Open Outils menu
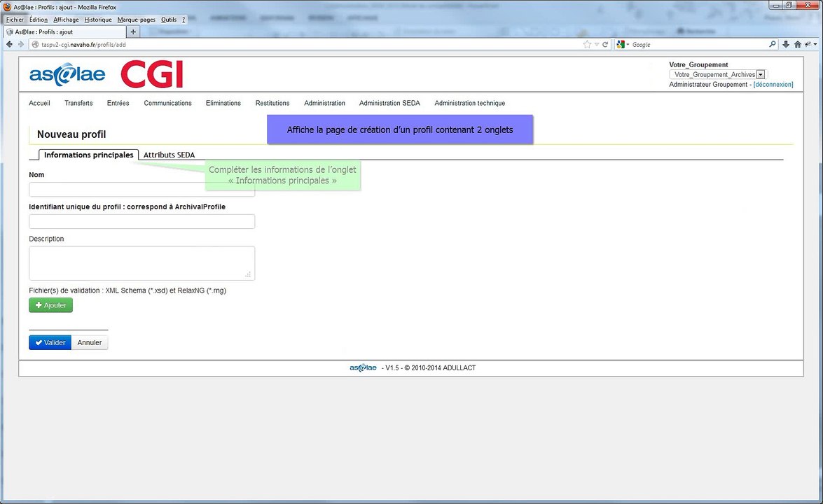823x504 pixels. (x=169, y=20)
